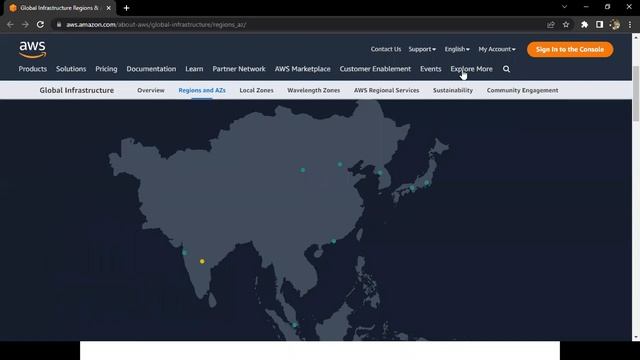Image resolution: width=640 pixels, height=360 pixels.
Task: Open the Partner Network menu
Action: 239,69
